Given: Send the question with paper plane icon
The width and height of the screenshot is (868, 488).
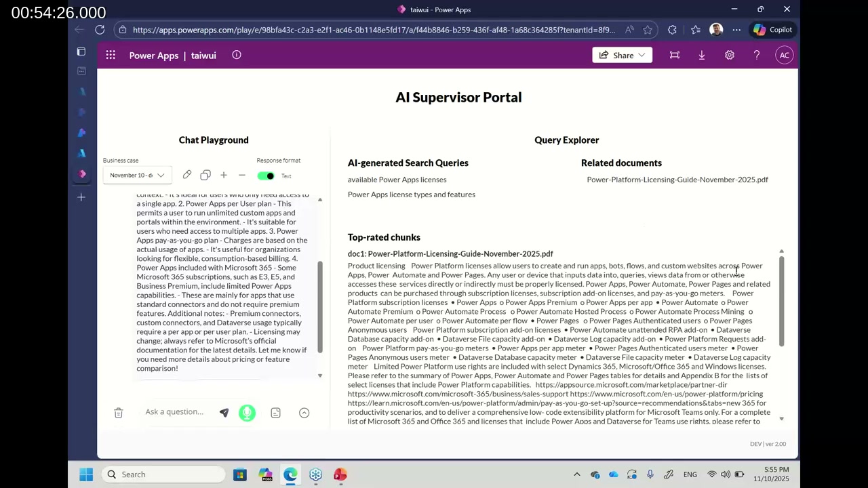Looking at the screenshot, I should (224, 413).
